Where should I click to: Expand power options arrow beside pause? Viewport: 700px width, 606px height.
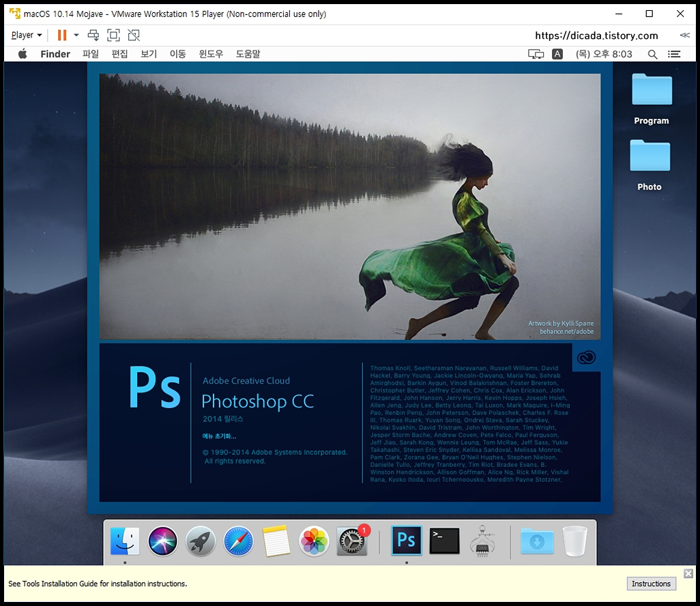[76, 35]
